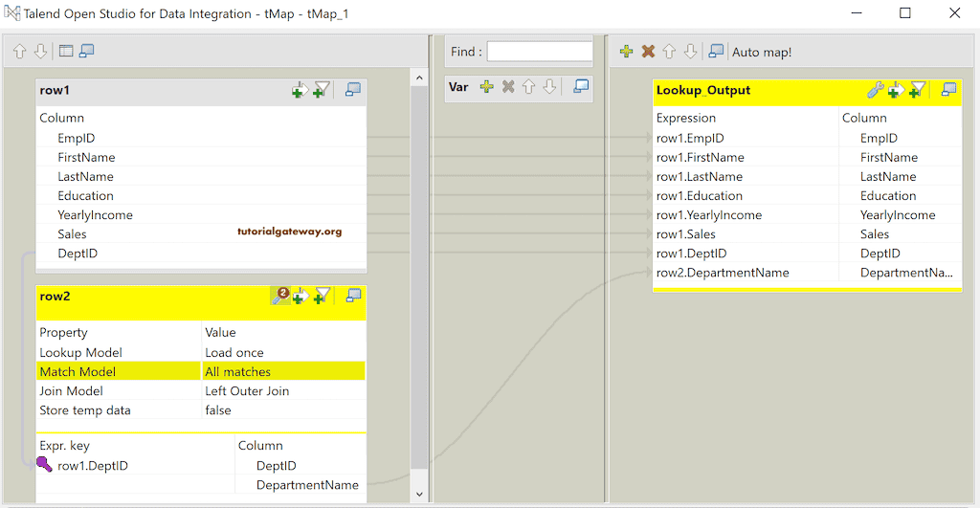Image resolution: width=980 pixels, height=508 pixels.
Task: Activate the Lookup_Output funnel filter icon
Action: [917, 90]
